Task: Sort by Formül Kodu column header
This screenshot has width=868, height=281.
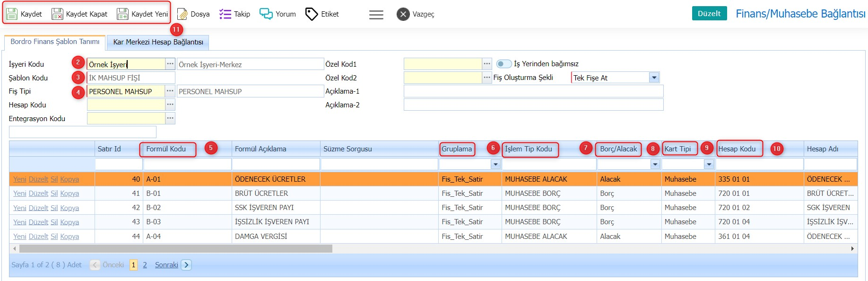Action: pyautogui.click(x=166, y=149)
